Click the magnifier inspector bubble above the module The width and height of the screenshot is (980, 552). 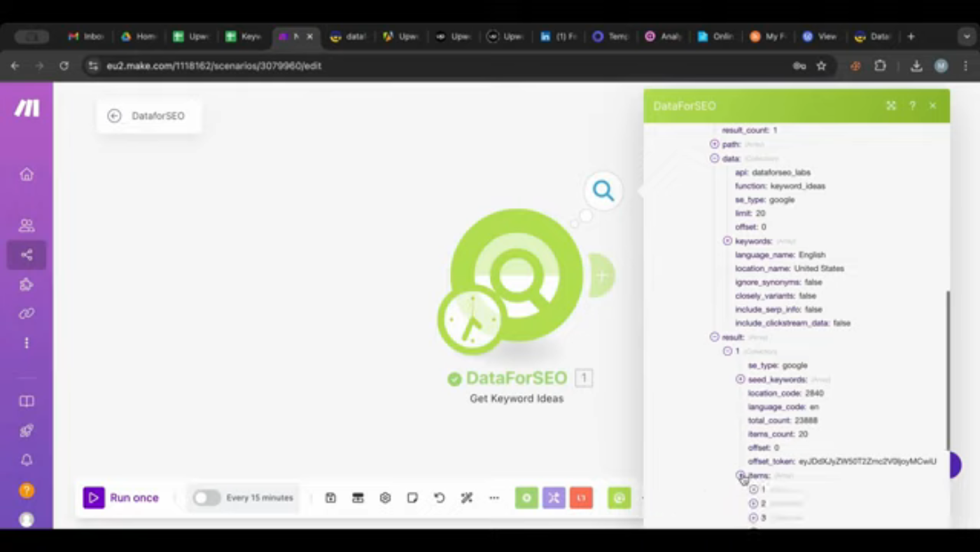click(x=603, y=191)
